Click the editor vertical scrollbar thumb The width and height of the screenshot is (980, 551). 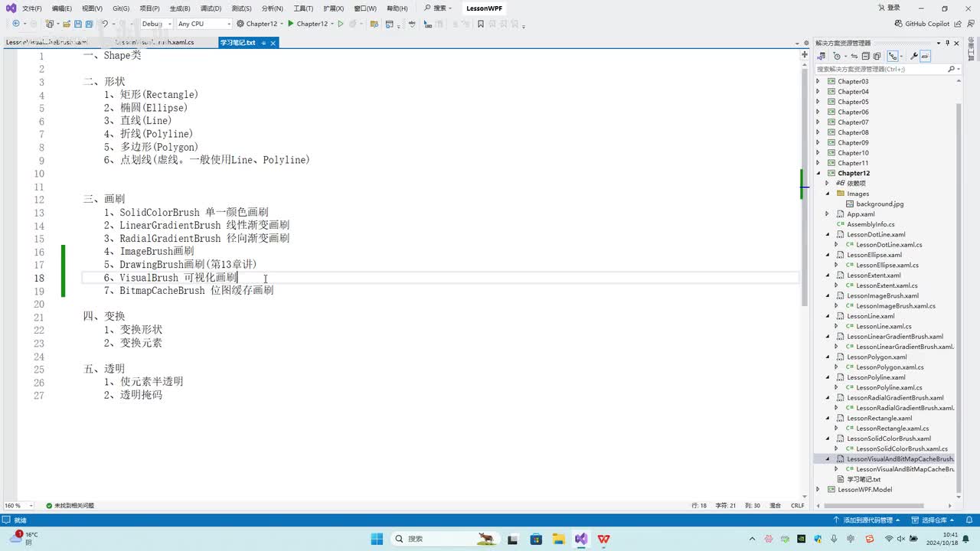(x=805, y=187)
